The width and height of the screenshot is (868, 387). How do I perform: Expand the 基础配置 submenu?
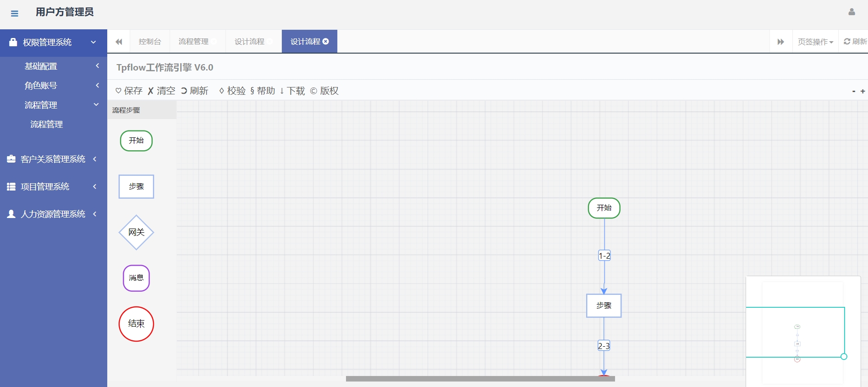coord(54,66)
